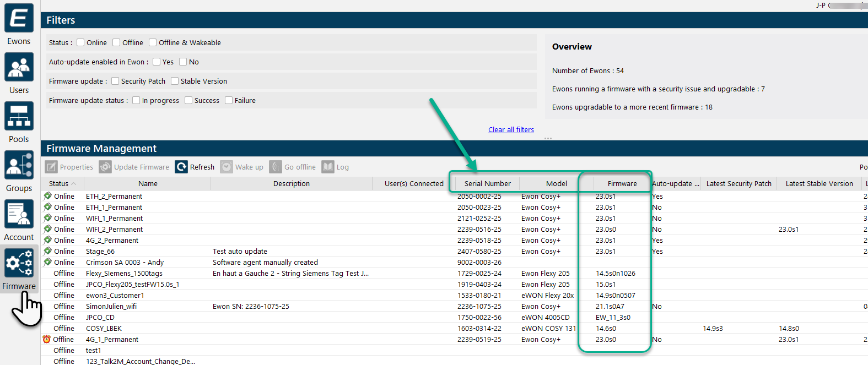Click the Refresh toolbar icon

tap(181, 167)
